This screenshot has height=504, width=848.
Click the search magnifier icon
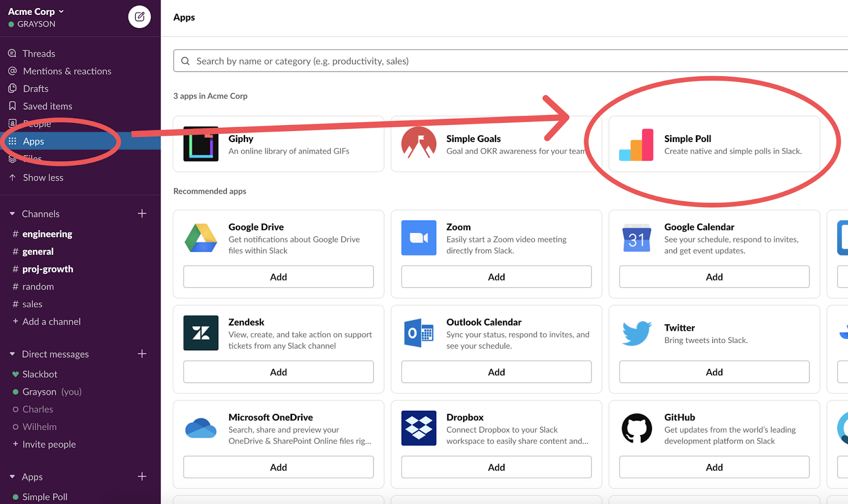(185, 61)
